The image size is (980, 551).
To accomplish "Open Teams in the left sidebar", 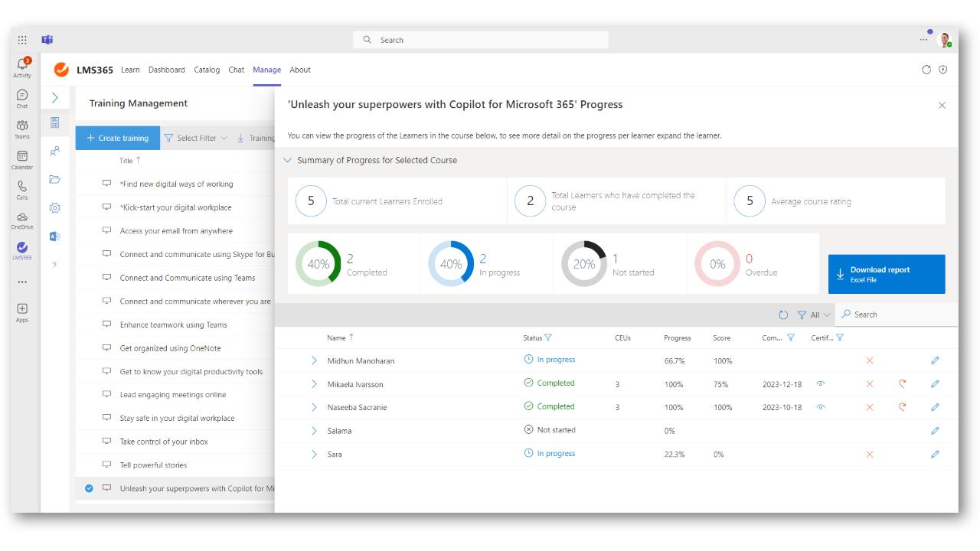I will [22, 129].
